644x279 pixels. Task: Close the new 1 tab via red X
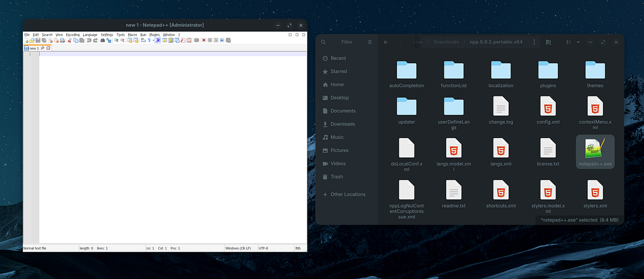pyautogui.click(x=48, y=48)
